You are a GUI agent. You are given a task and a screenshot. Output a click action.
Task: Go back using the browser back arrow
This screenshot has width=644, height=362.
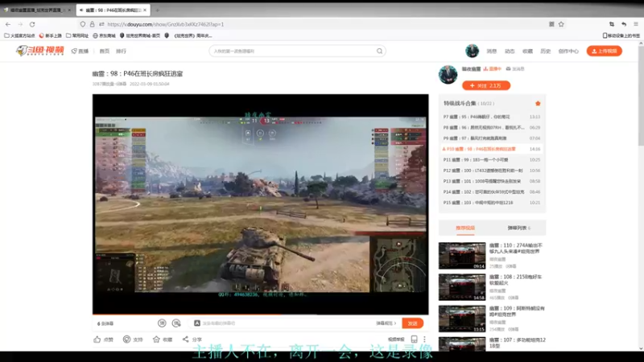click(8, 24)
